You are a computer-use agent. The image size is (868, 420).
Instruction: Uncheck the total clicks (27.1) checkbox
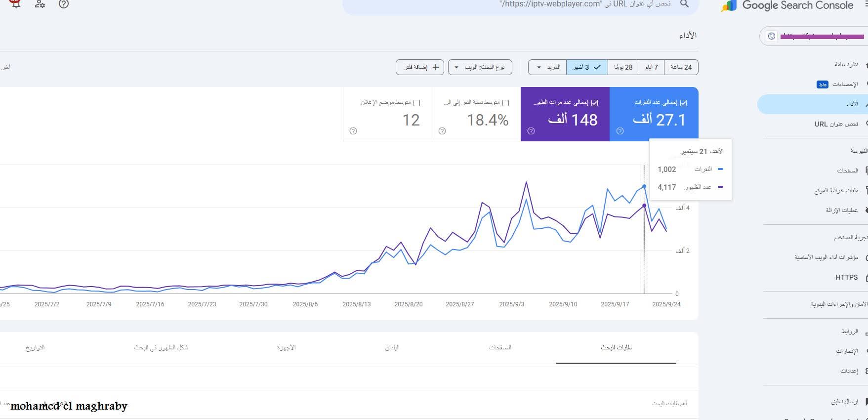683,103
